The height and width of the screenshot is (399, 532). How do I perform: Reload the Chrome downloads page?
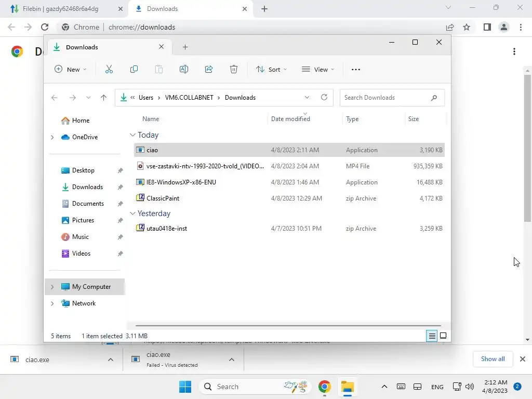click(x=45, y=27)
